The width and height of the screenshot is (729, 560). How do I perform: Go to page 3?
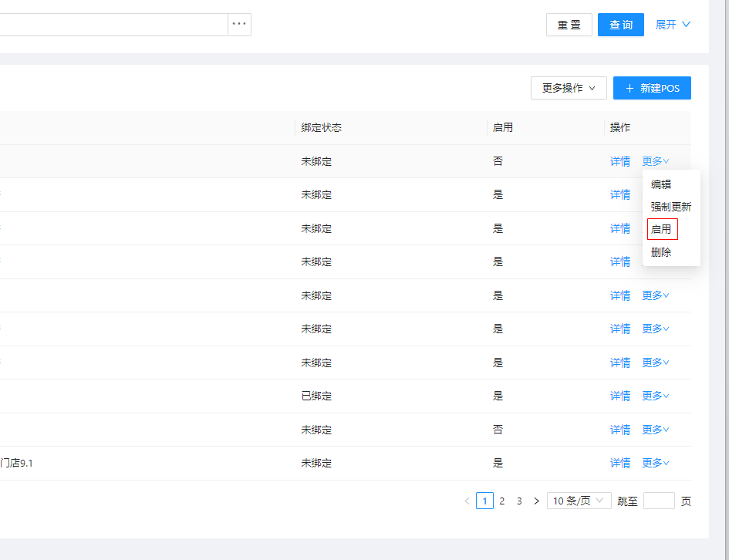tap(519, 501)
